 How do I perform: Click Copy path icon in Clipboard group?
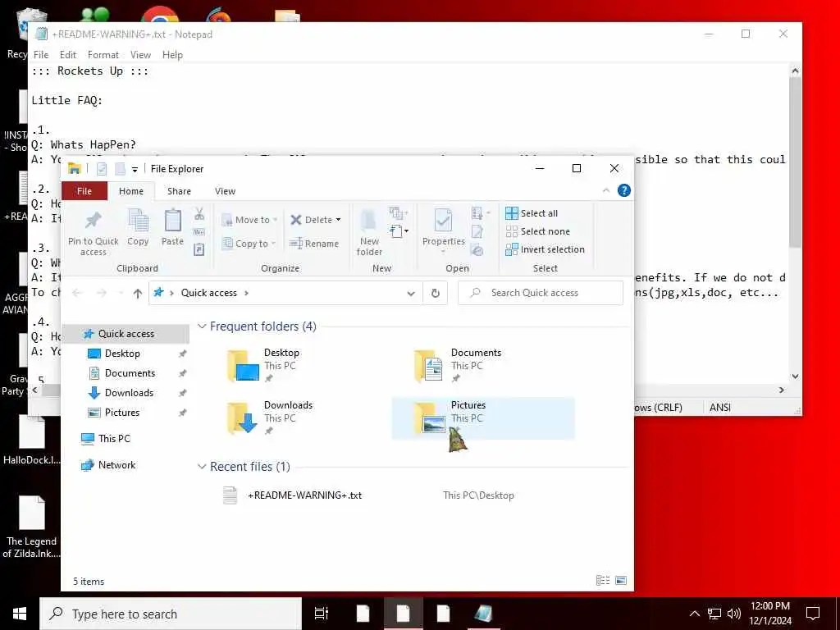point(199,232)
